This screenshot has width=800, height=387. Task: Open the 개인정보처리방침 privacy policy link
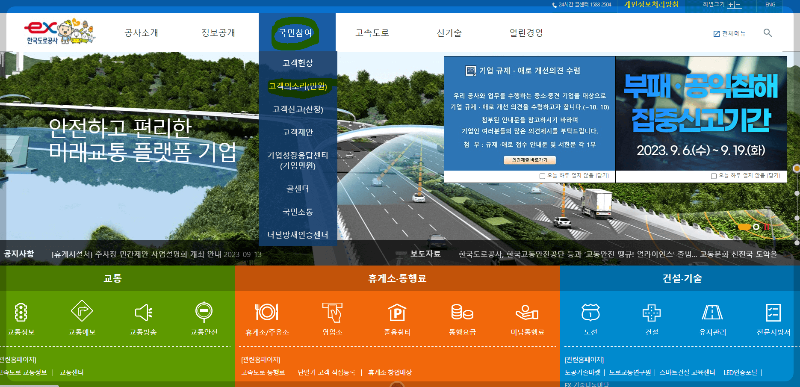[652, 4]
